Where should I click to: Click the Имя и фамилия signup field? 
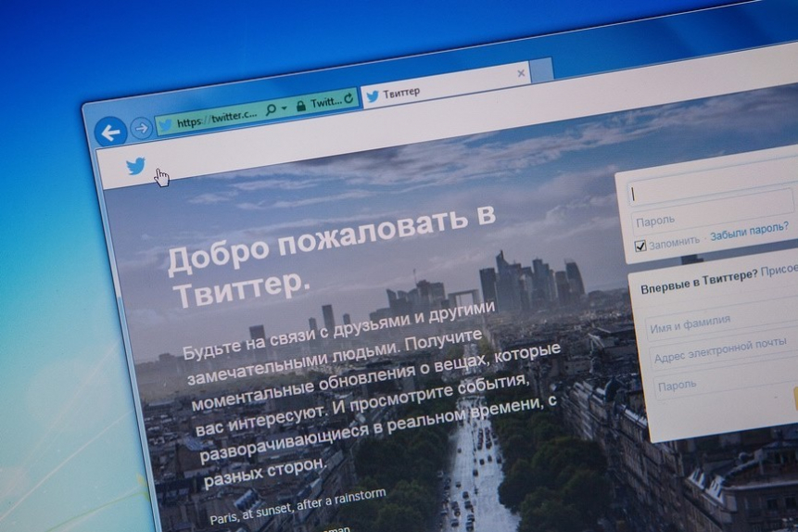pos(723,321)
